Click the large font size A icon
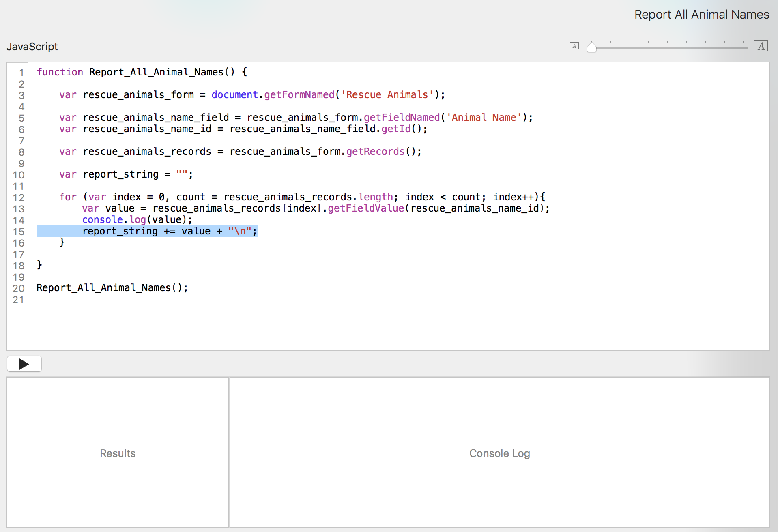This screenshot has width=778, height=532. (761, 46)
